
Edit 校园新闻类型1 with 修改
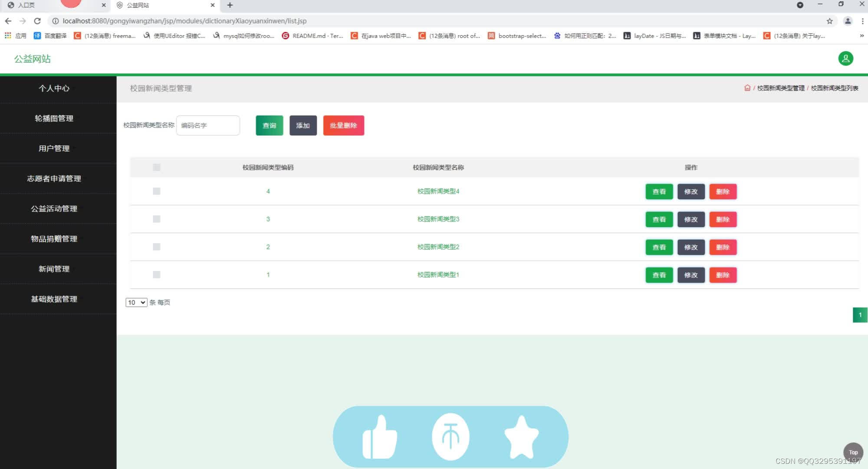point(691,275)
